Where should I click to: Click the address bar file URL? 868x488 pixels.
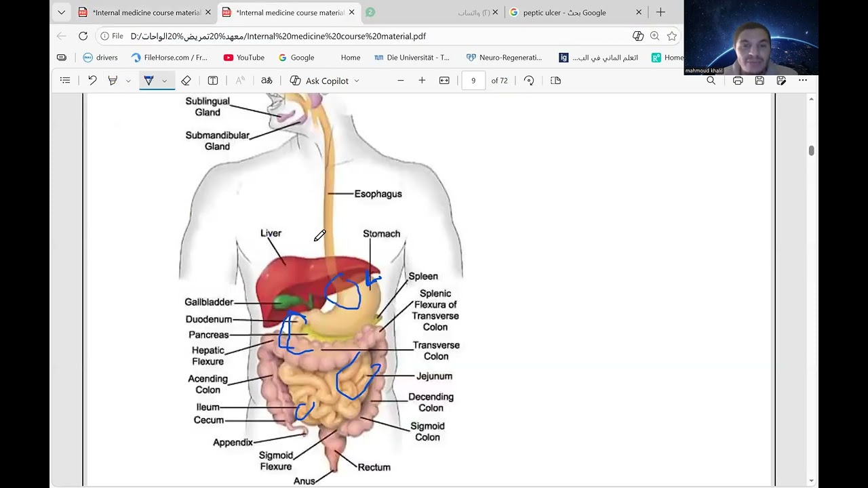coord(278,36)
